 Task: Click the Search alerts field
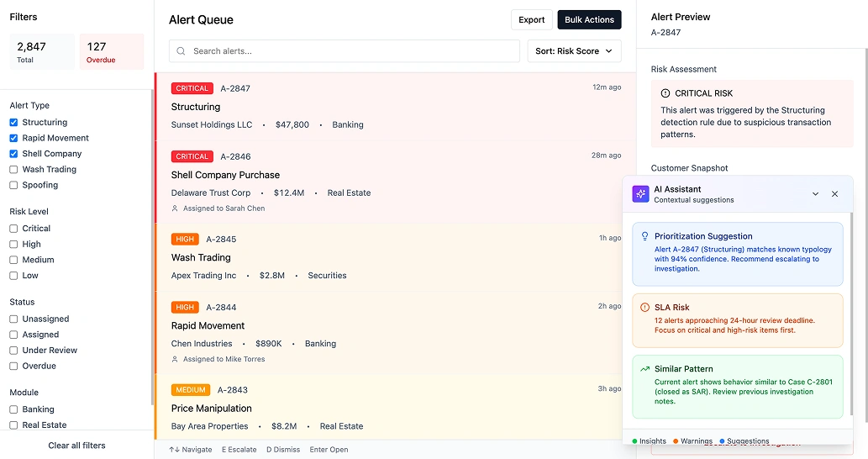pyautogui.click(x=345, y=51)
